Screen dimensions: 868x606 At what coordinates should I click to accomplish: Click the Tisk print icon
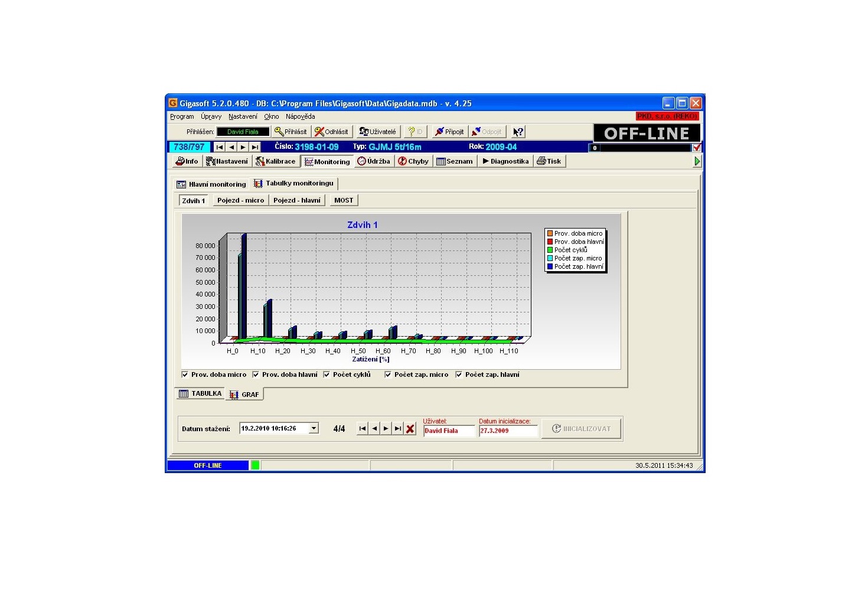coord(549,161)
